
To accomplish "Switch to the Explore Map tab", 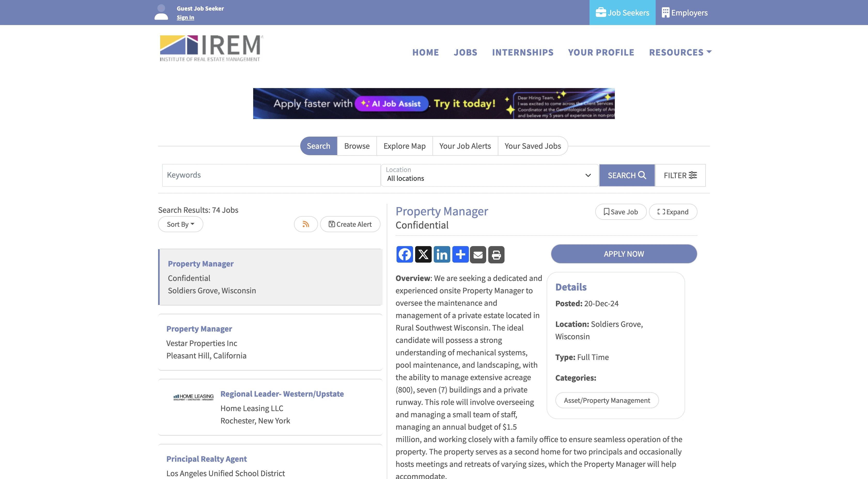I will click(x=404, y=146).
